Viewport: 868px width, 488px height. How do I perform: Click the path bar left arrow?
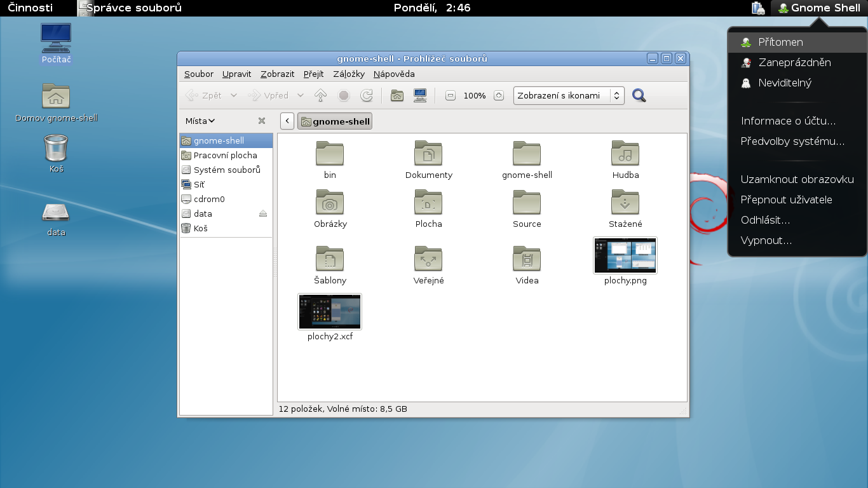click(x=287, y=121)
